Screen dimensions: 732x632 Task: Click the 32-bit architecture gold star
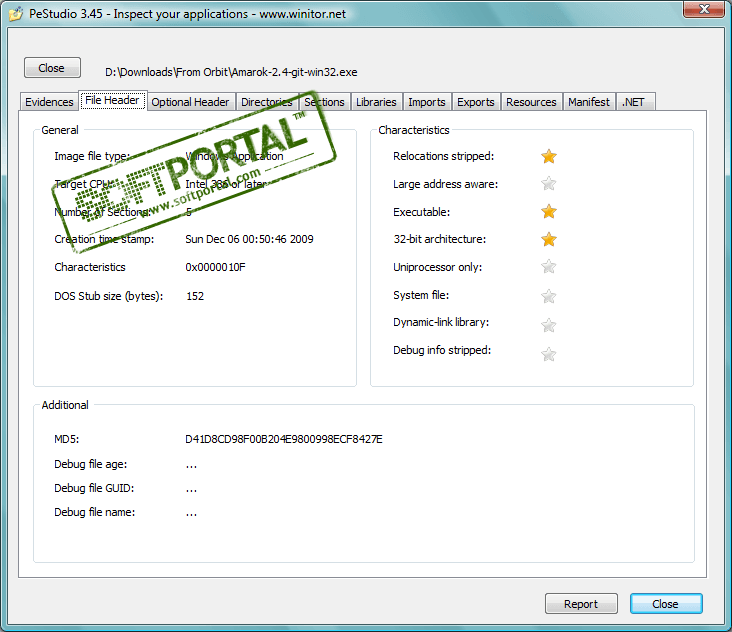[x=549, y=239]
